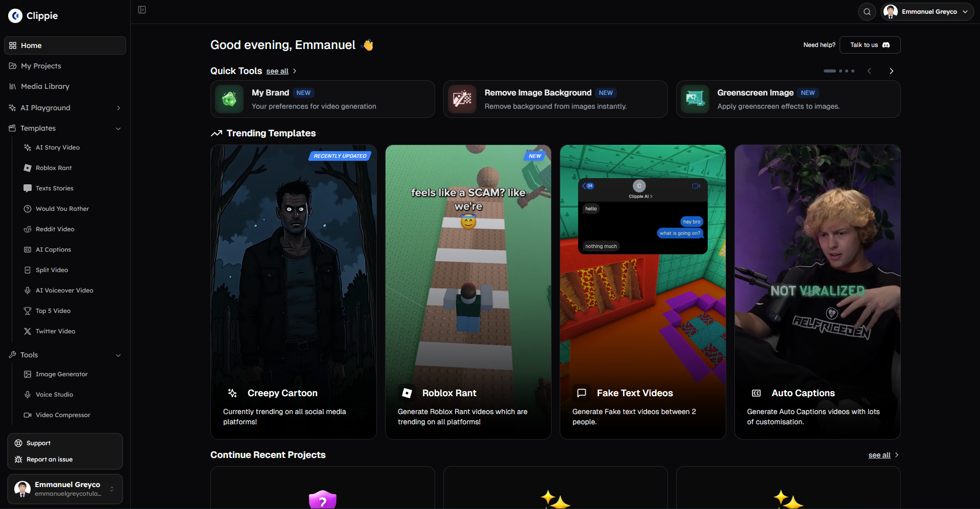Collapse the sidebar with the panel icon
Image resolution: width=980 pixels, height=509 pixels.
142,10
